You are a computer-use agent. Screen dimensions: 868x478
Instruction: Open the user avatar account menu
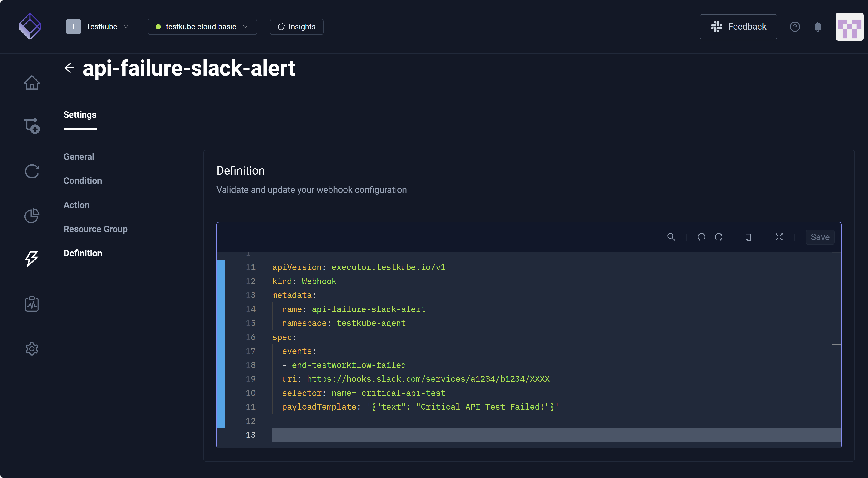849,27
